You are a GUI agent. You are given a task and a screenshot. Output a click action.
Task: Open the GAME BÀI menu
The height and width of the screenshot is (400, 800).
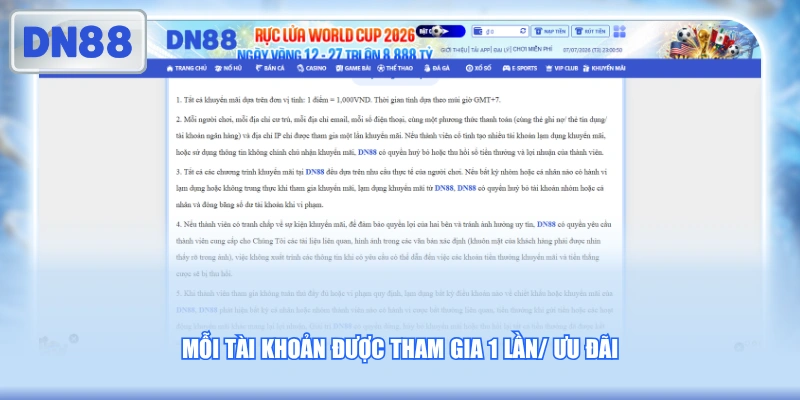(x=353, y=68)
